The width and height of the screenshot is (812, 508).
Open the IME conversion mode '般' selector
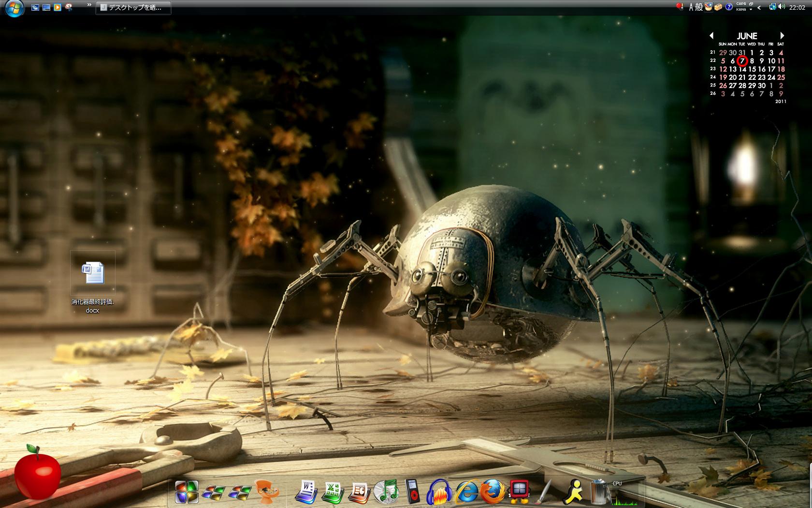tap(699, 7)
